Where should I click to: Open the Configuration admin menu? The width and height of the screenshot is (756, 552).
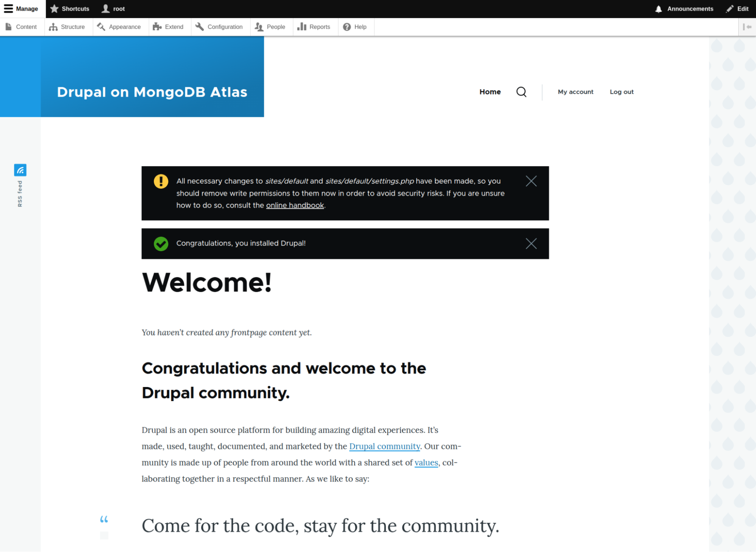pos(220,27)
